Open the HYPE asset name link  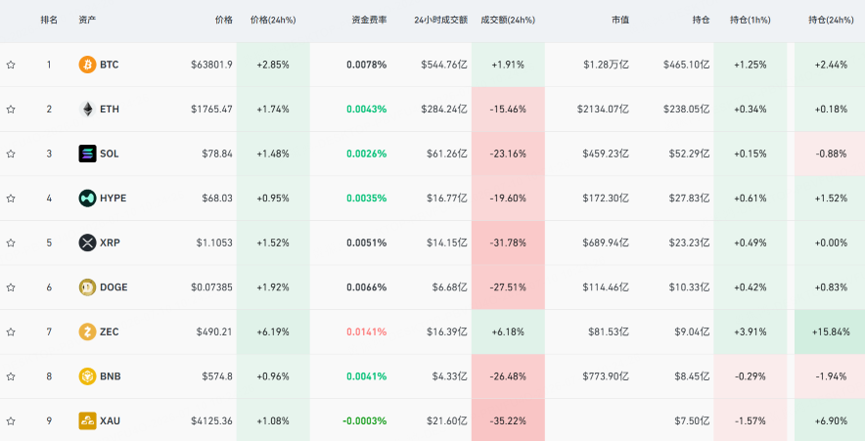tap(113, 198)
